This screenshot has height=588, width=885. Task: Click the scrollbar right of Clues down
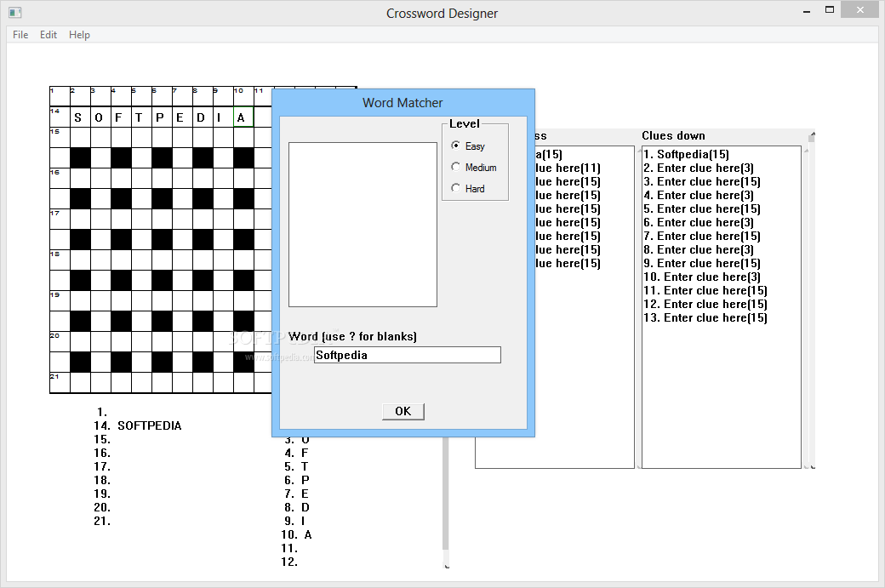point(812,300)
